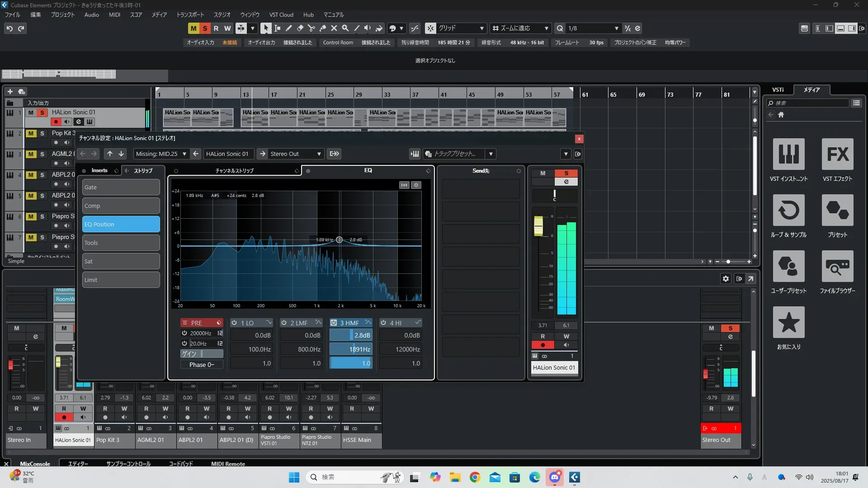
Task: Open the Favorites star tile
Action: click(788, 322)
